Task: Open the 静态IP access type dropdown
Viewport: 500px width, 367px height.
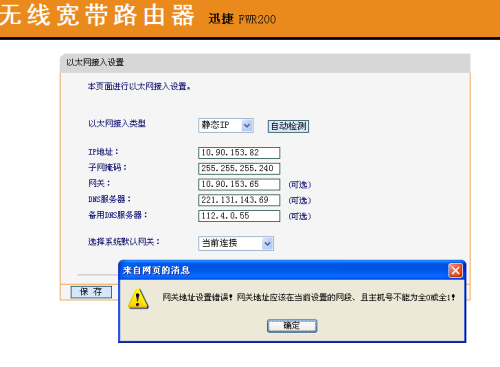Action: click(226, 126)
